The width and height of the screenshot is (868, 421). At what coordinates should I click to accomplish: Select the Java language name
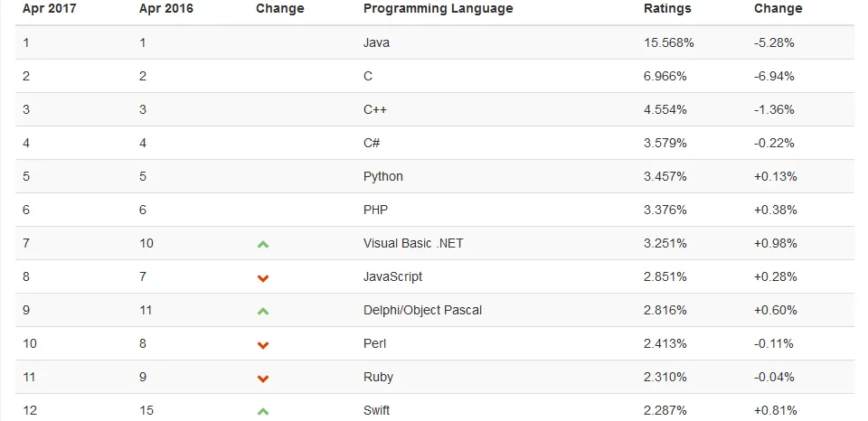376,42
